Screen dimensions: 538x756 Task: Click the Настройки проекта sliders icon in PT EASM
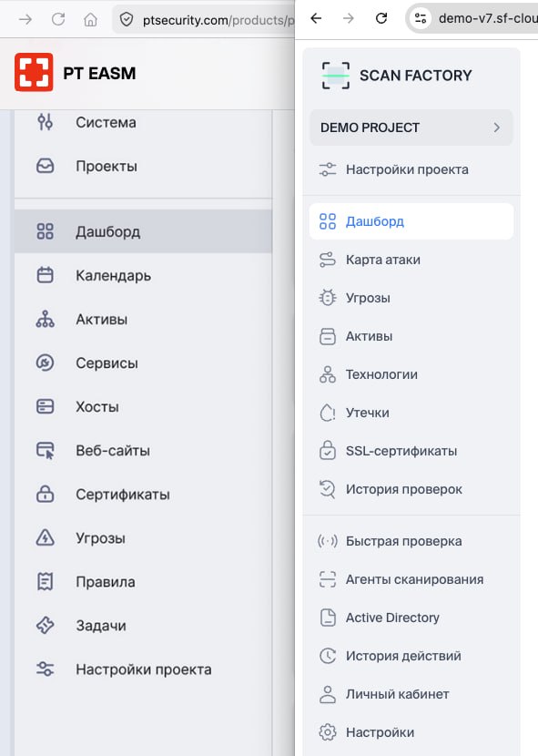tap(46, 669)
